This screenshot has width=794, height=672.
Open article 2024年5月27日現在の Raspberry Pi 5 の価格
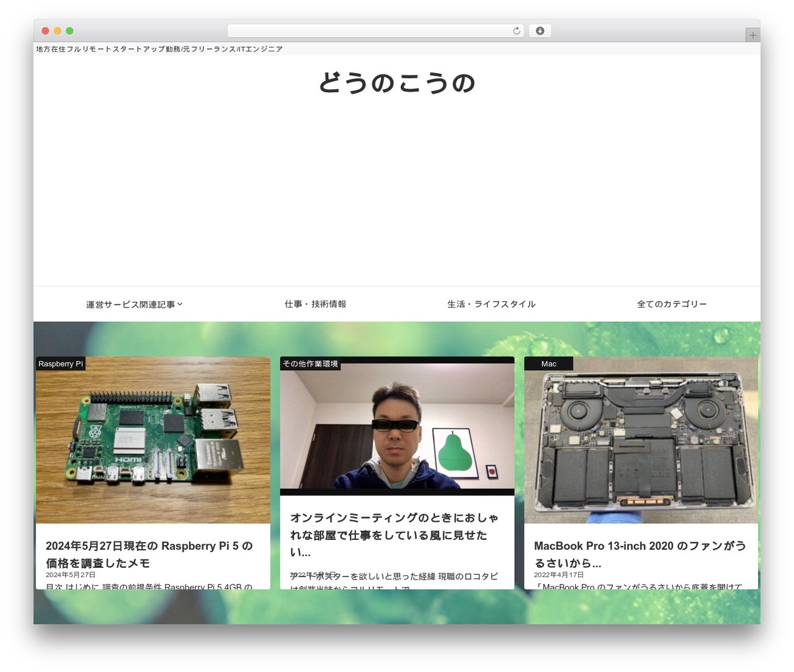click(149, 554)
